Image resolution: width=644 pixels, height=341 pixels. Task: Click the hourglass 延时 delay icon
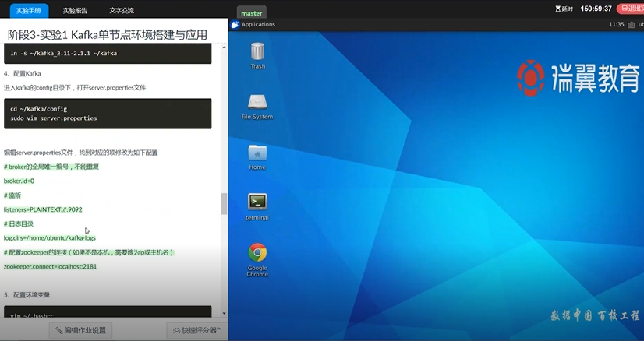[x=557, y=9]
